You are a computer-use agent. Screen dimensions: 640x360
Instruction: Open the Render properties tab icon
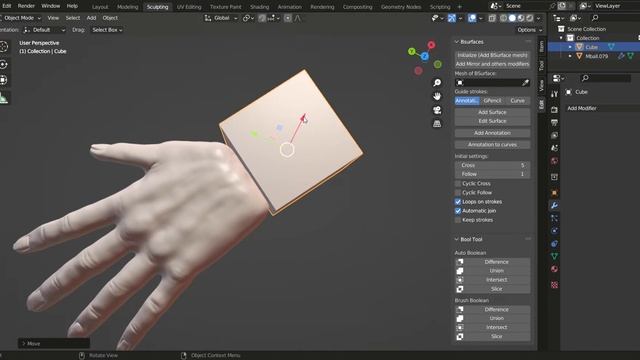pyautogui.click(x=554, y=110)
